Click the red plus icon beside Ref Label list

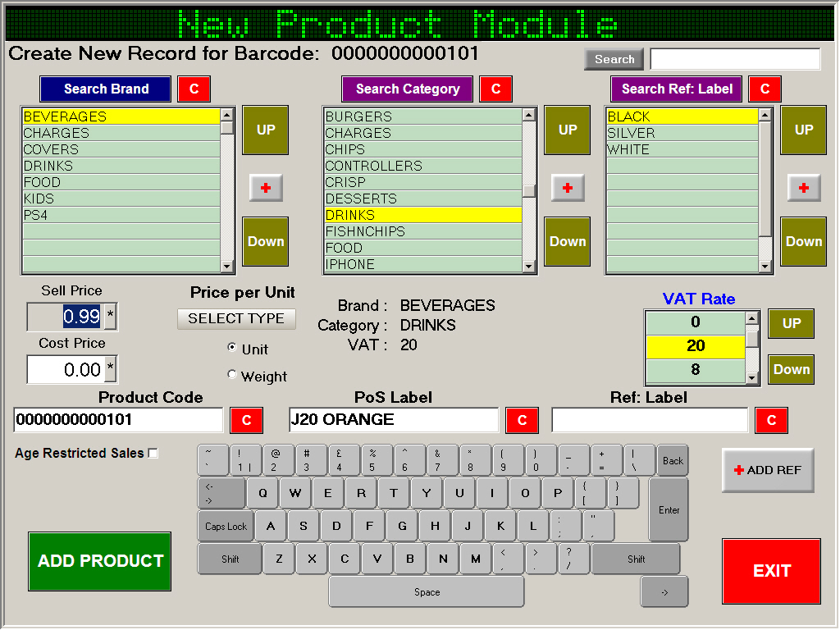804,188
